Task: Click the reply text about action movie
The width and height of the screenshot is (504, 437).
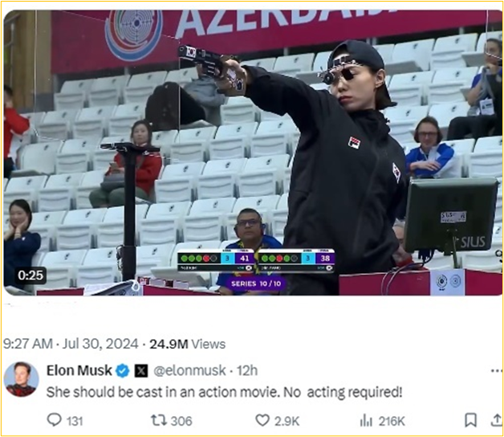Action: click(x=225, y=392)
